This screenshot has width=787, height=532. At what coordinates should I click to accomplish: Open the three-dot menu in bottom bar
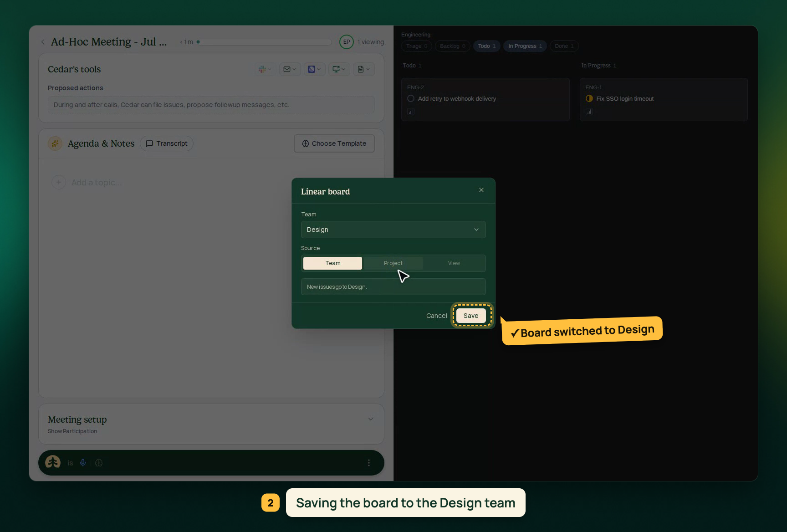(369, 463)
